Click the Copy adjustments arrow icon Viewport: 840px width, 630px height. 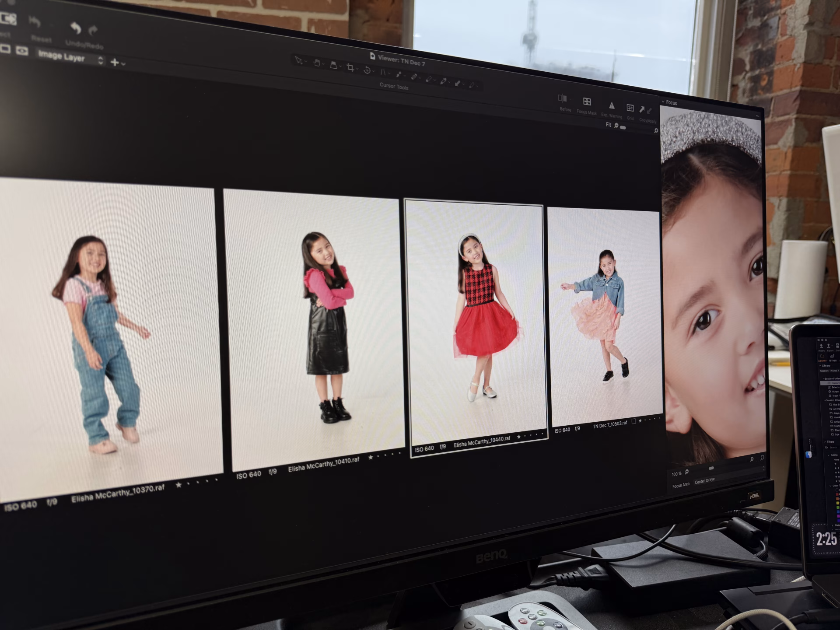642,110
